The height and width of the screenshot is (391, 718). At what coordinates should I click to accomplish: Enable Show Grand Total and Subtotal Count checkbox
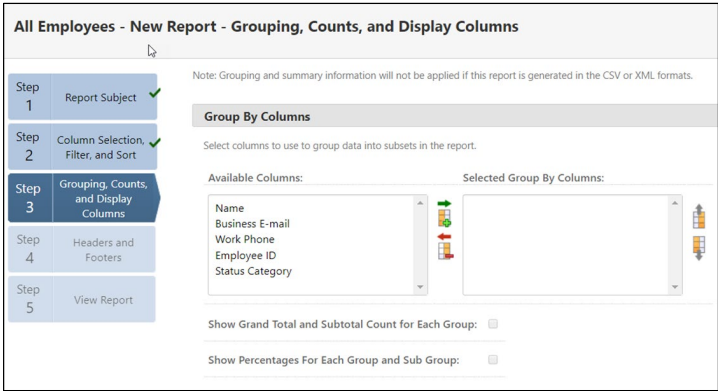tap(493, 324)
